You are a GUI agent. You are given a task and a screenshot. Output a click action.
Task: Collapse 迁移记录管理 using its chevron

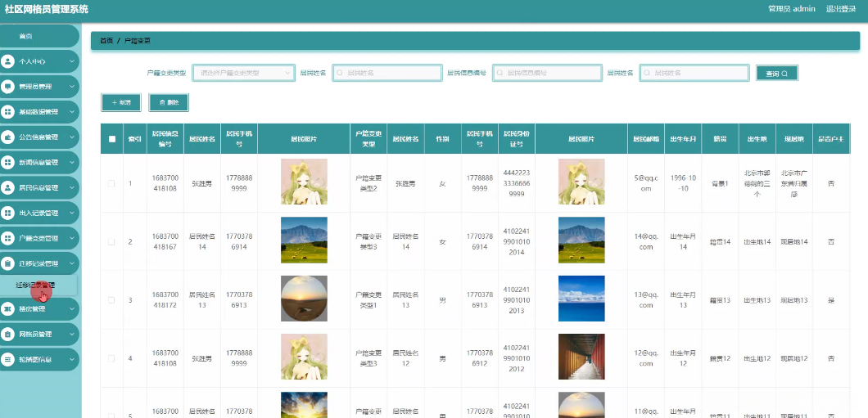pyautogui.click(x=72, y=263)
